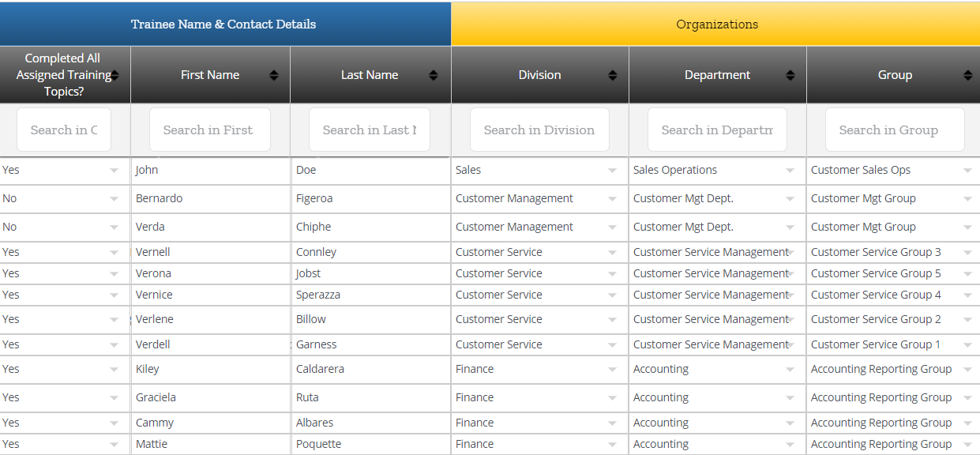Open Division dropdown in Verda Chiphe row
Viewport: 980px width, 455px height.
pyautogui.click(x=613, y=227)
